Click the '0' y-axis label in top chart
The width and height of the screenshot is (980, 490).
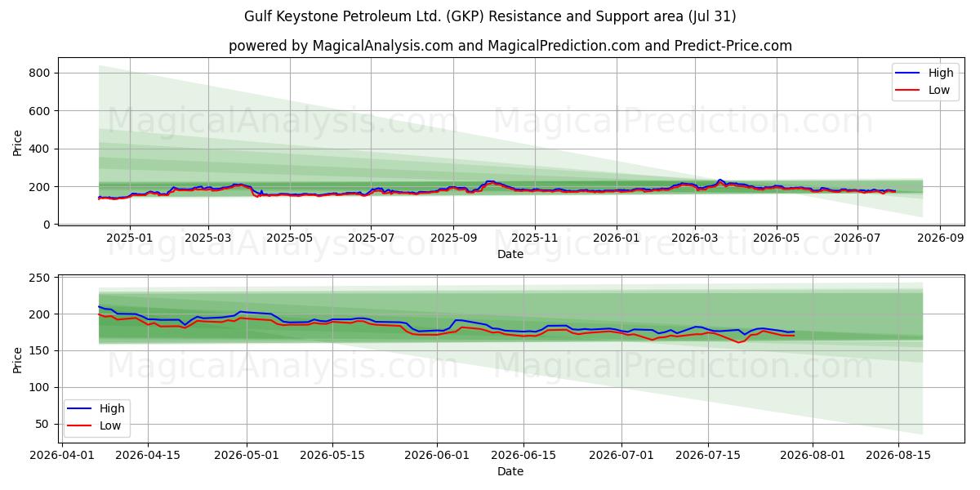pyautogui.click(x=47, y=225)
